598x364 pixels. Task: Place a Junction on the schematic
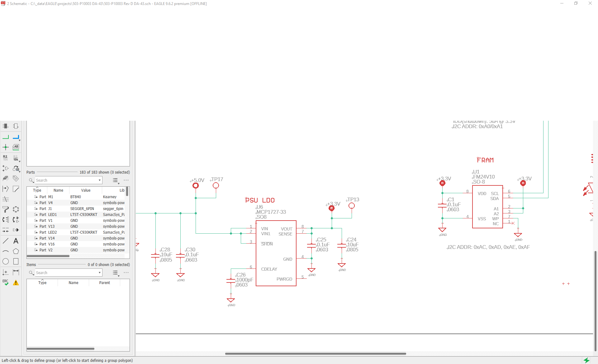[5, 147]
